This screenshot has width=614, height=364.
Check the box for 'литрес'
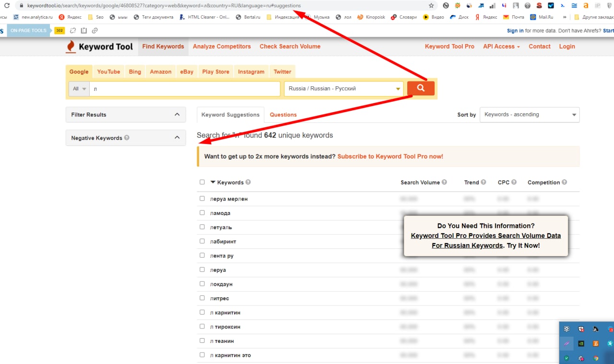click(202, 298)
